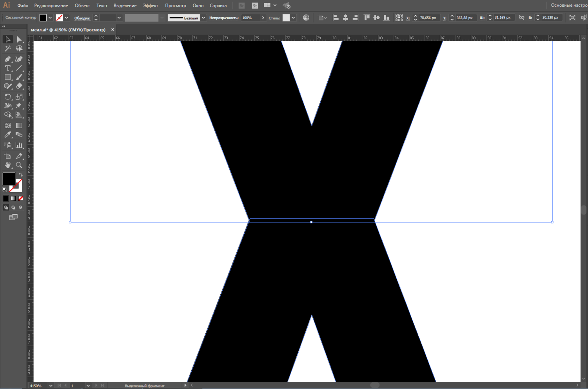Change the screen mode

point(13,217)
